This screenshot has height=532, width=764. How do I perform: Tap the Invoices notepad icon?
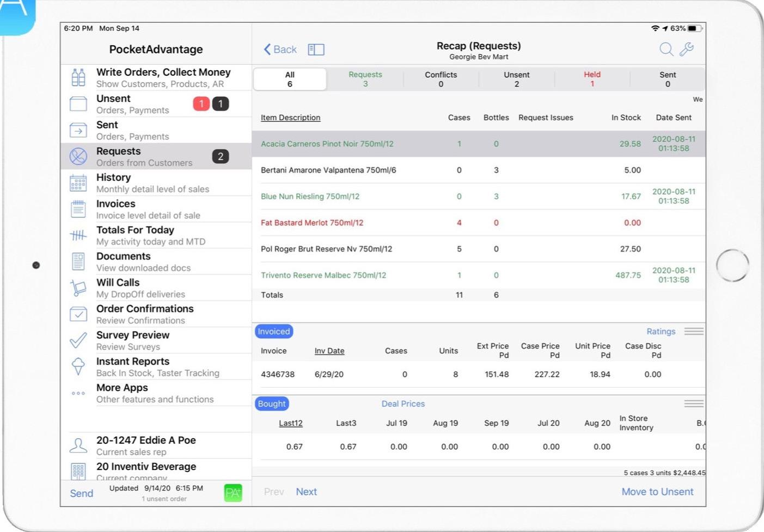(78, 209)
